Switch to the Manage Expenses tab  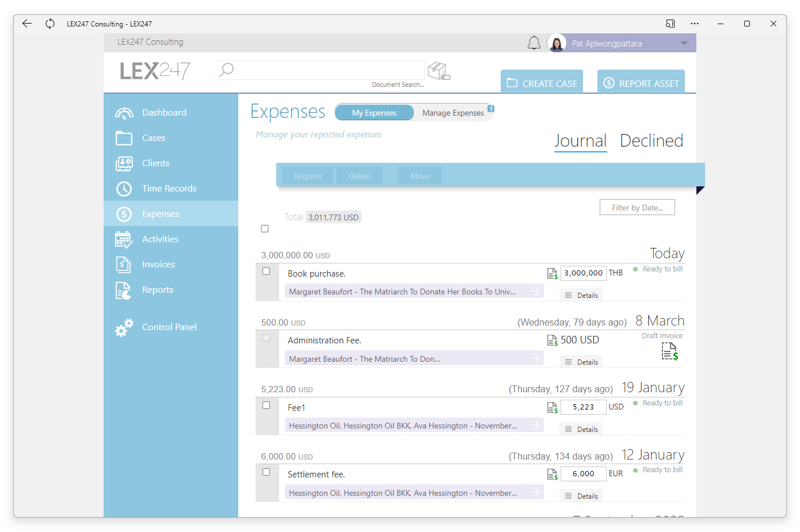(x=453, y=113)
